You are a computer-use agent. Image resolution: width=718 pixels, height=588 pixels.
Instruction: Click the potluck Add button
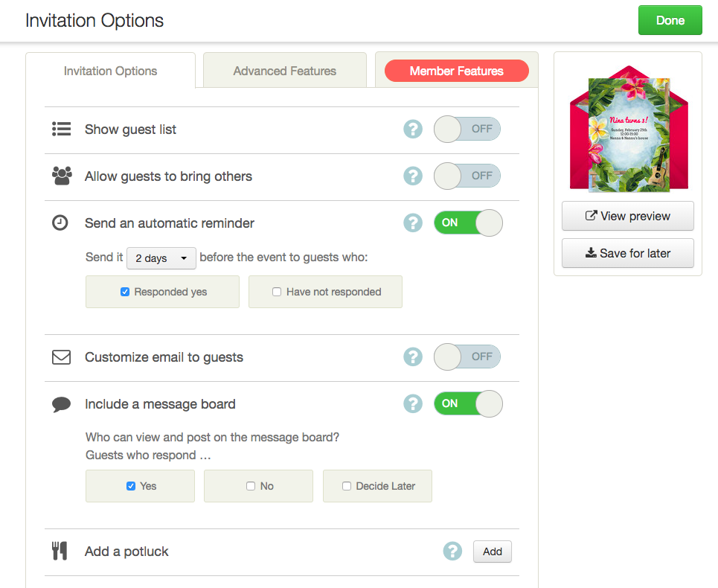click(492, 552)
